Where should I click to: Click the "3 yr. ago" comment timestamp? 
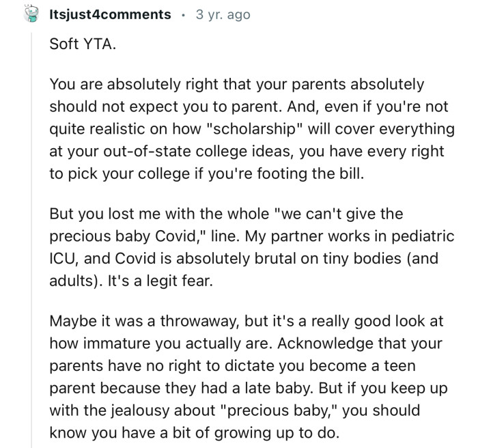click(x=223, y=14)
